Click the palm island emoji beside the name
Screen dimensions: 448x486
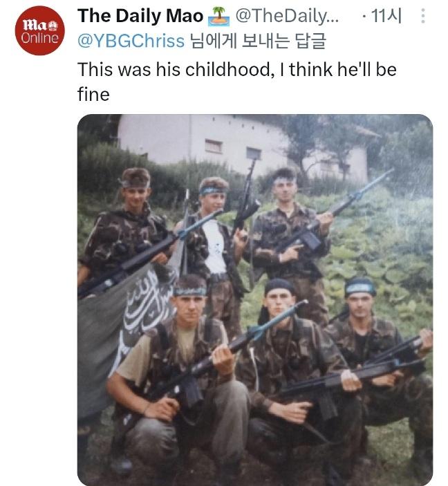219,16
